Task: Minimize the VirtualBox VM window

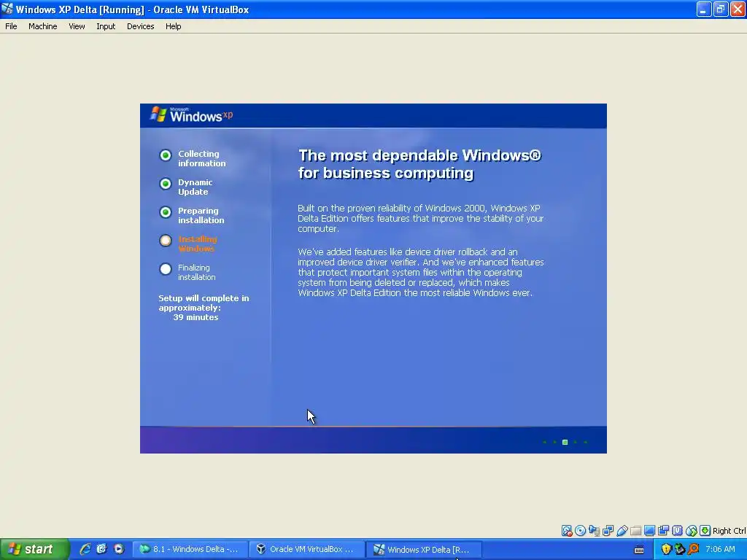Action: (x=704, y=9)
